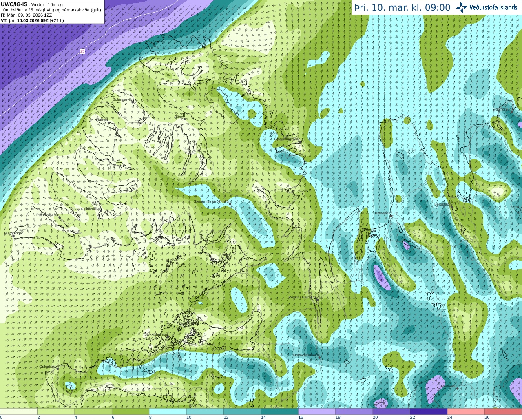Screen dimensions: 522x420
Task: Click the legend scale value 0
Action: pos(1,417)
